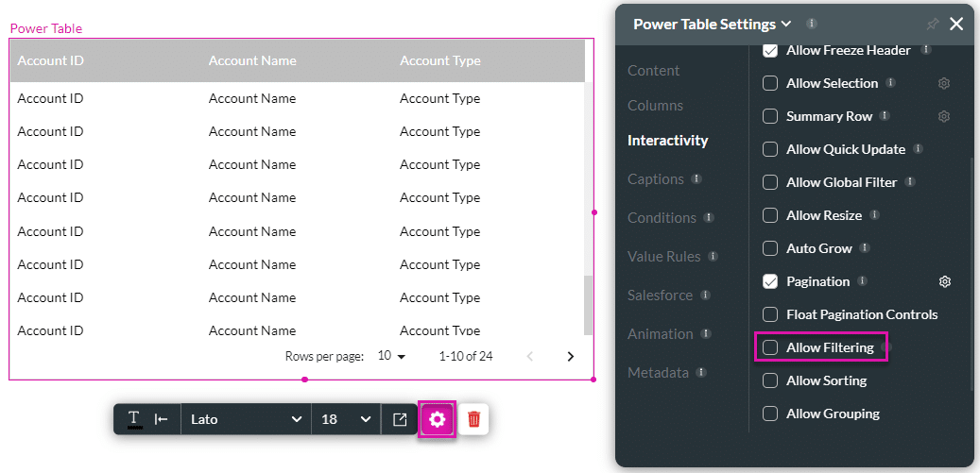This screenshot has height=473, width=980.
Task: Click info icon beside Summary Row
Action: 885,115
